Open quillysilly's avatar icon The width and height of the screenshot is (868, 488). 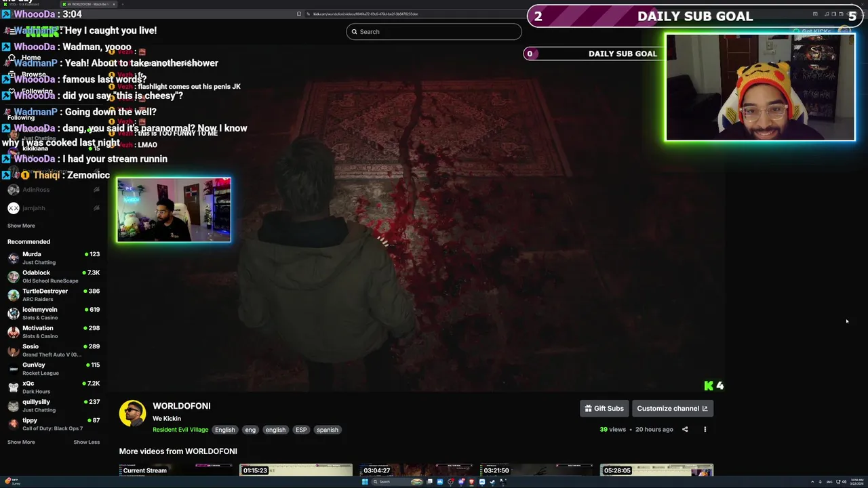tap(13, 405)
